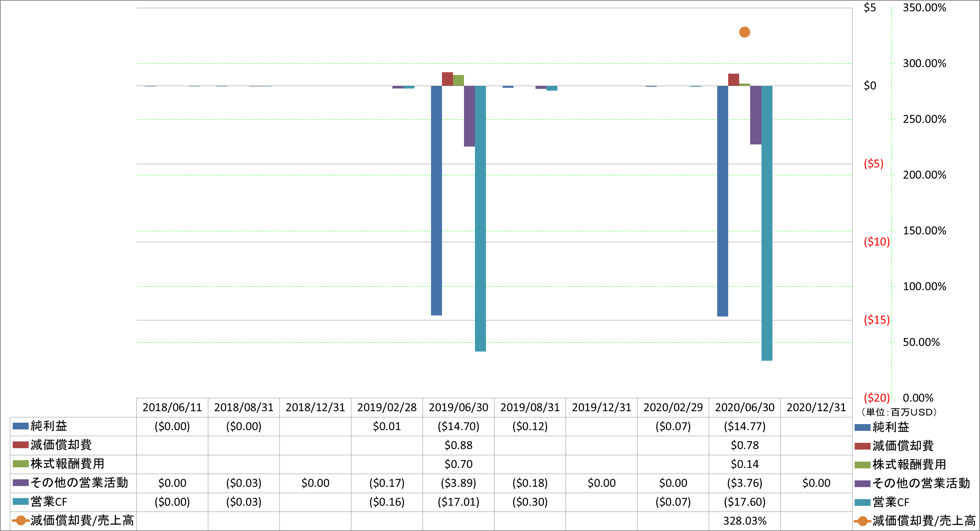Click the その他の営業活動 label in the right-side legend
Screen dimensions: 980x531
point(921,483)
